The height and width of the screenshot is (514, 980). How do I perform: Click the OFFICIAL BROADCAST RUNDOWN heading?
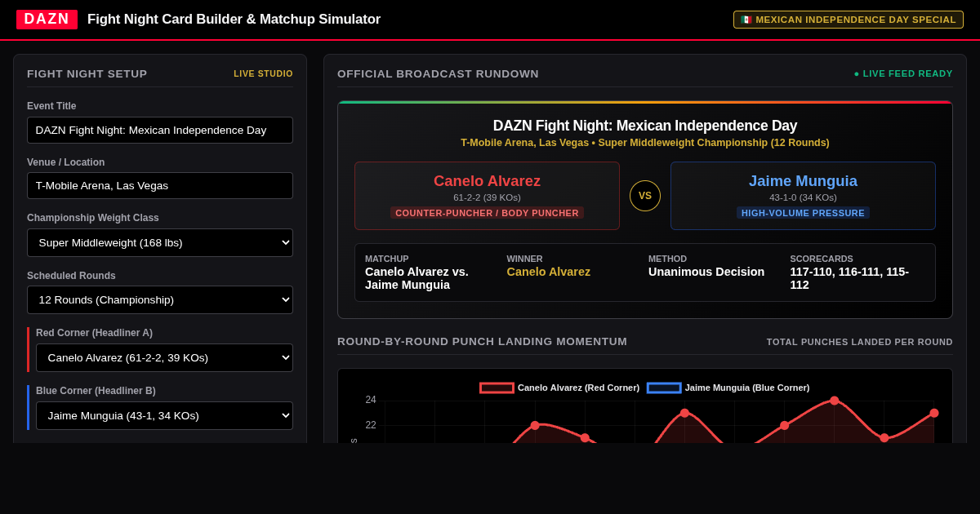click(x=438, y=73)
